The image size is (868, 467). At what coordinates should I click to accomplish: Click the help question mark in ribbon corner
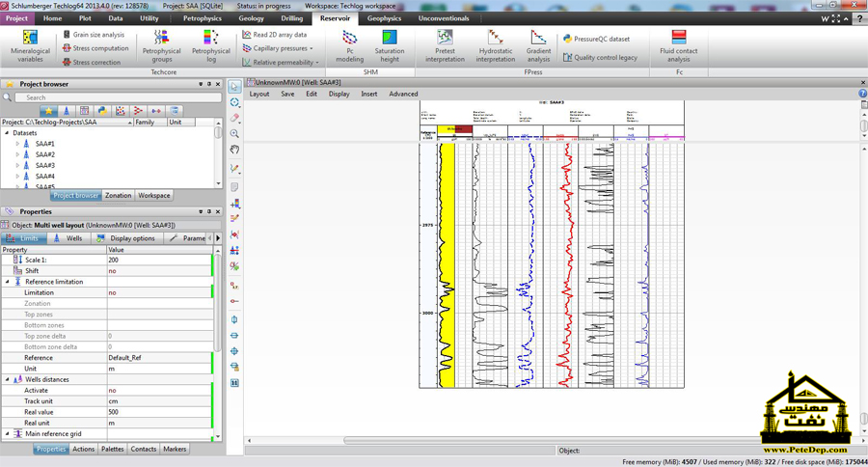click(x=859, y=18)
